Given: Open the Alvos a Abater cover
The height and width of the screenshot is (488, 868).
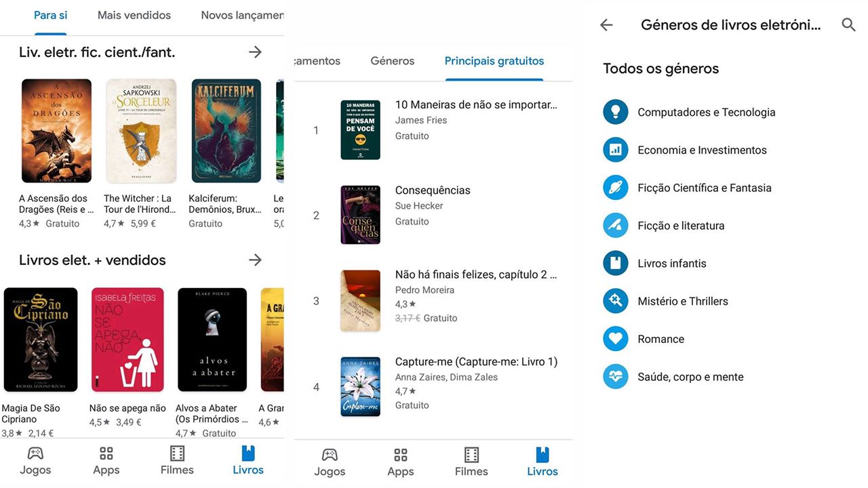Looking at the screenshot, I should pos(212,340).
